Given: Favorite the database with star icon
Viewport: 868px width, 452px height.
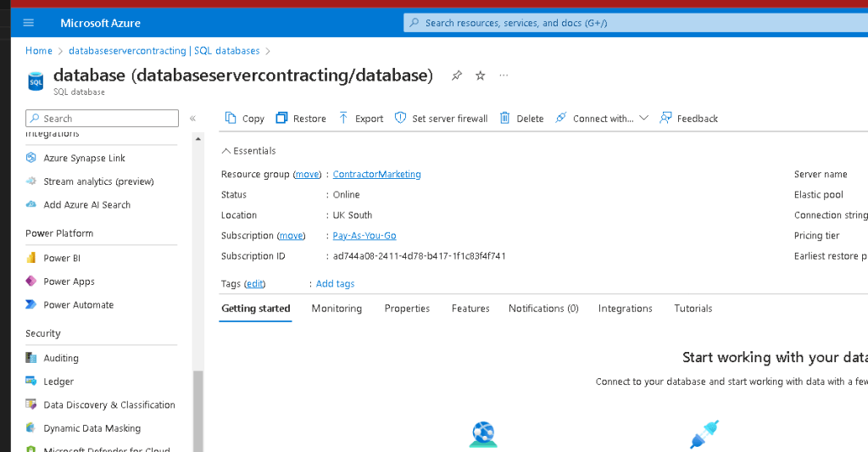Looking at the screenshot, I should (x=481, y=75).
